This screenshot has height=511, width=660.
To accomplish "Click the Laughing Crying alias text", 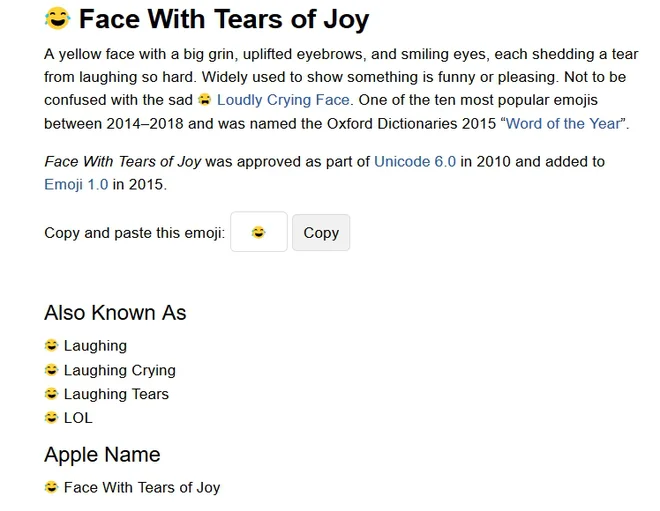I will click(120, 370).
